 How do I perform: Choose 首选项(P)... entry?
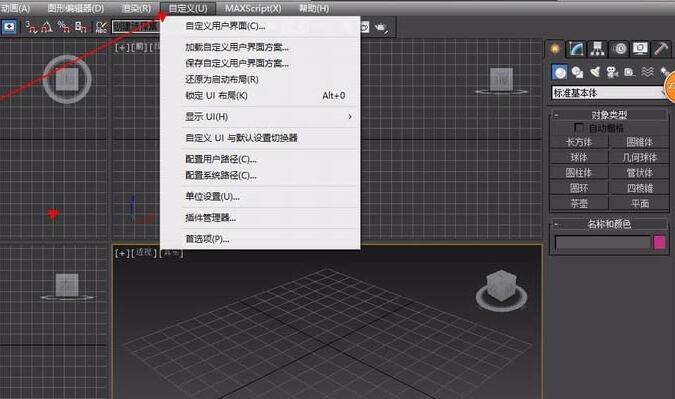[260, 239]
